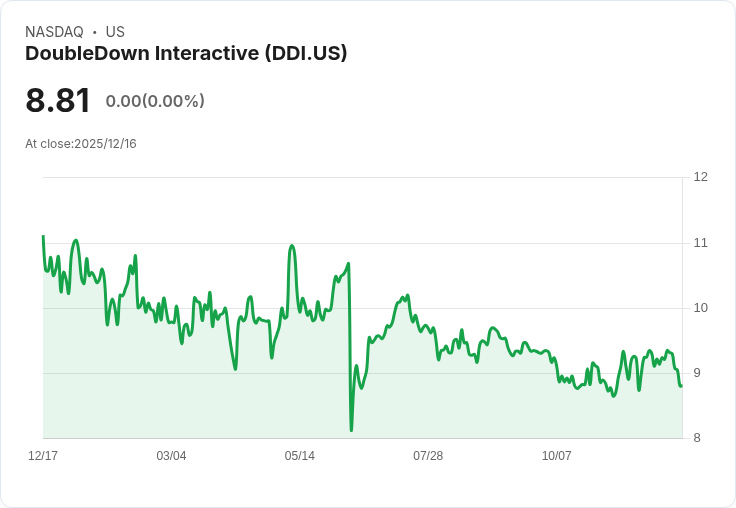The width and height of the screenshot is (736, 508).
Task: Inspect the chart's peak near 05/14
Action: pos(292,246)
